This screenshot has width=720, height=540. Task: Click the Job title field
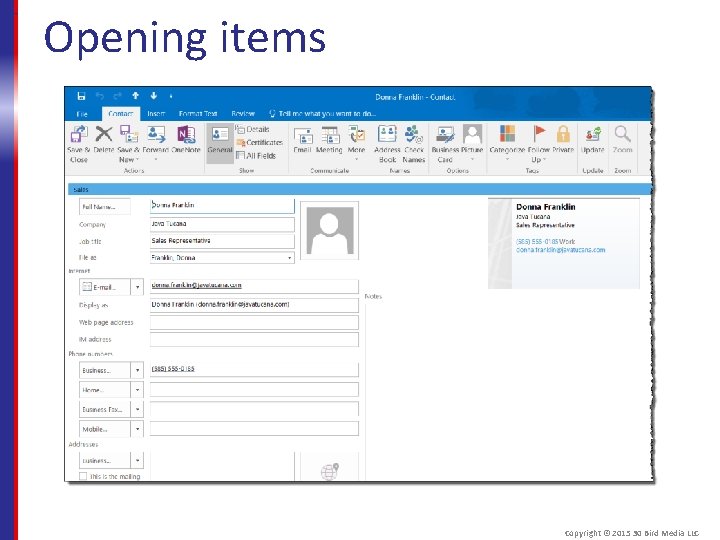(222, 241)
